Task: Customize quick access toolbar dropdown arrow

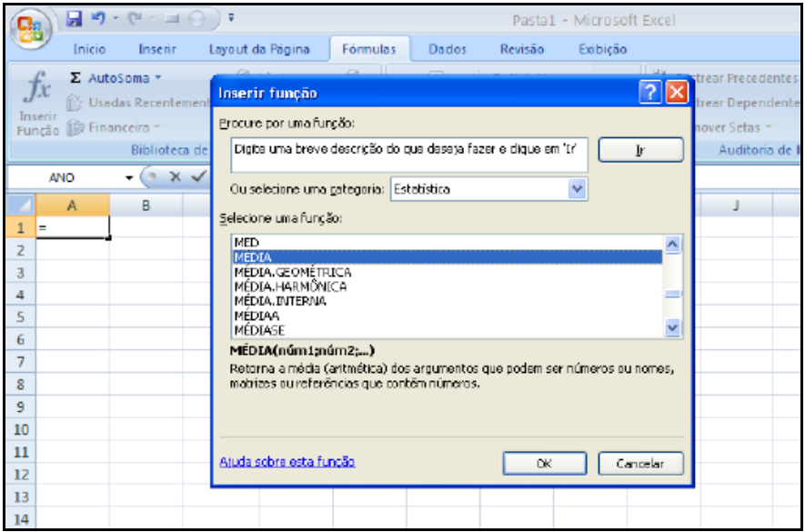Action: (x=231, y=17)
